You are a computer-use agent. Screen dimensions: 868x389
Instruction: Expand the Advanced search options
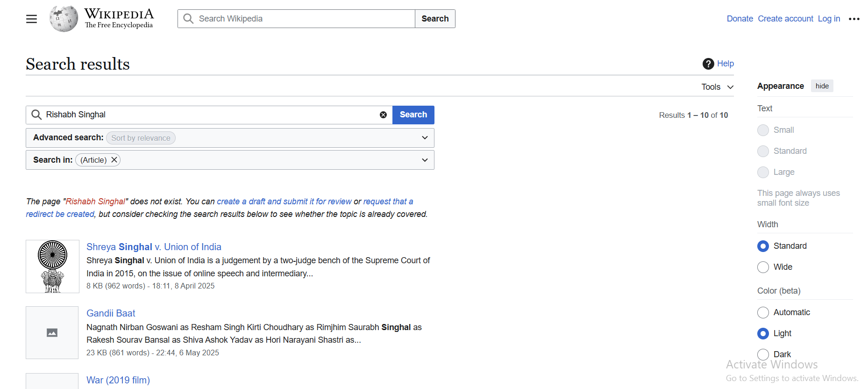[x=424, y=138]
